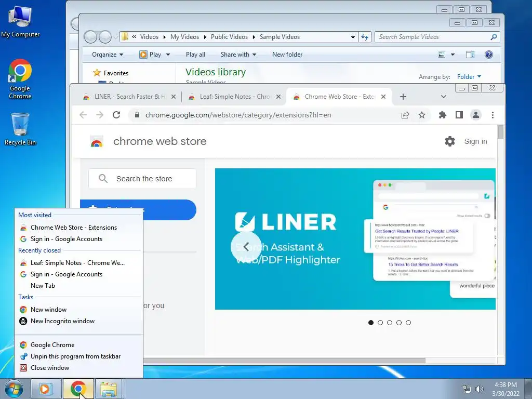Click the Explorer help question mark icon
The width and height of the screenshot is (532, 399).
click(x=488, y=54)
